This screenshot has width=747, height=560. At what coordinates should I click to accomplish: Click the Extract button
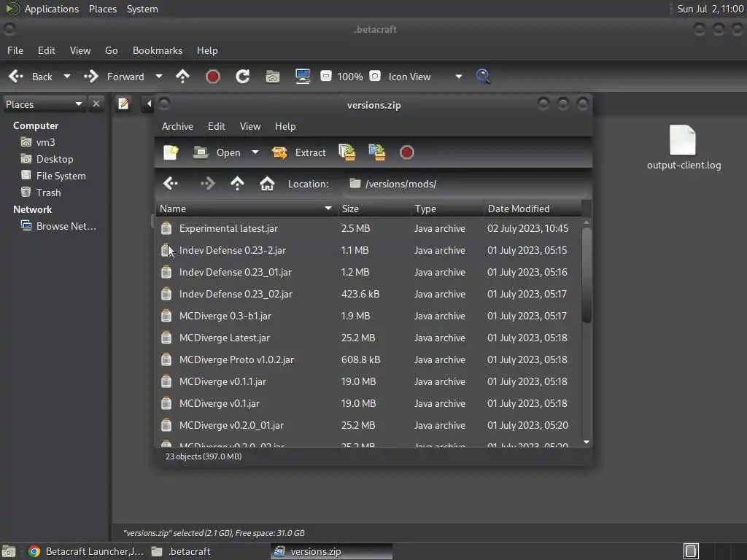pyautogui.click(x=298, y=152)
